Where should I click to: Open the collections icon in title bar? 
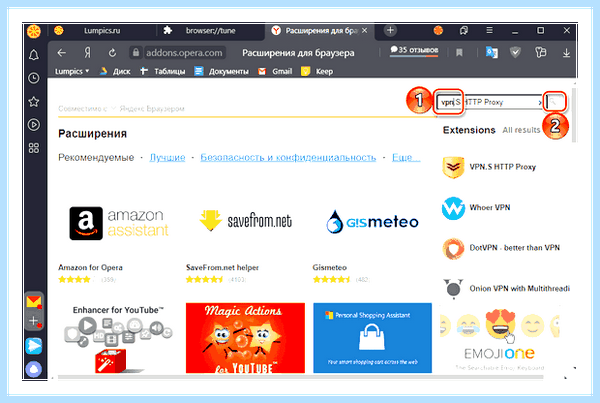click(464, 30)
